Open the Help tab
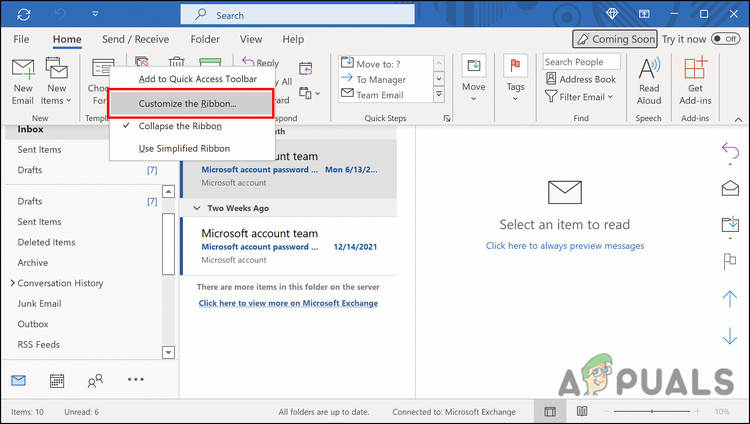Screen dimensions: 750x424 click(x=293, y=39)
